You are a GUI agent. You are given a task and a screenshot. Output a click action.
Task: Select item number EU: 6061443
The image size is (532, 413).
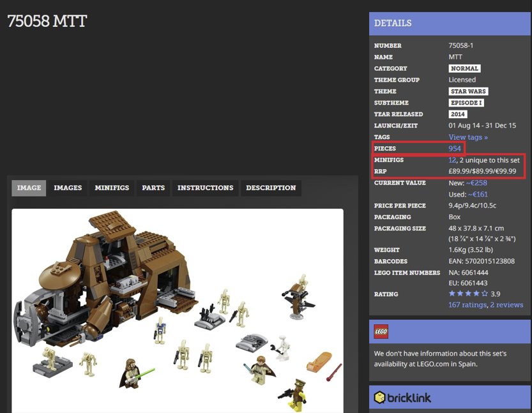click(x=468, y=283)
